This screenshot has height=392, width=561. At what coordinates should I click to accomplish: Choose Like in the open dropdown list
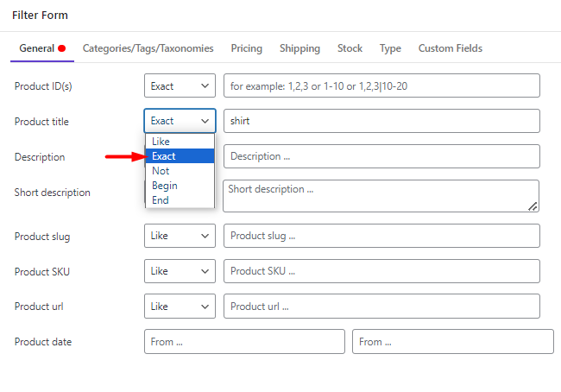pyautogui.click(x=180, y=142)
